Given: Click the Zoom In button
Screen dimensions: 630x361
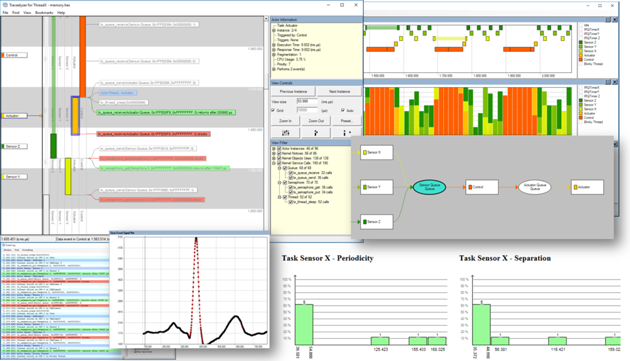Looking at the screenshot, I should pos(286,121).
